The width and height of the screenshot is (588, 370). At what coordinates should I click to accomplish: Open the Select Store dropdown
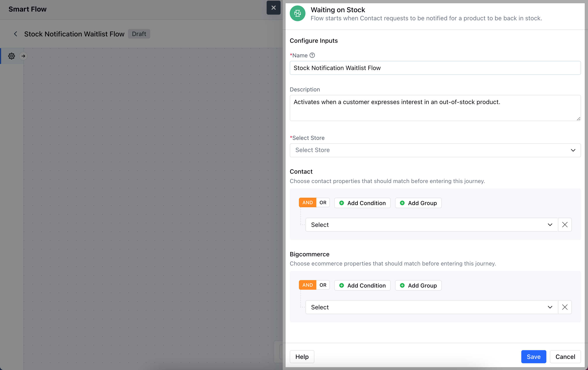point(435,150)
